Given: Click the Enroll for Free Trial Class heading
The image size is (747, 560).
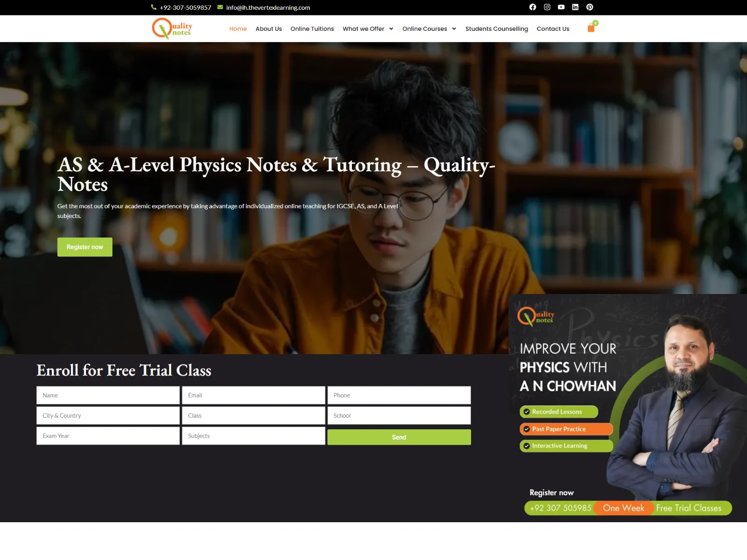Looking at the screenshot, I should 124,370.
